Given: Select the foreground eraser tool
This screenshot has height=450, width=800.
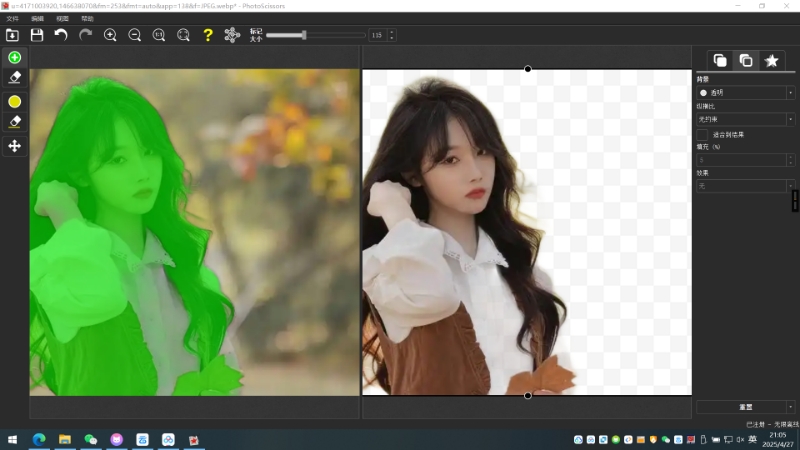Looking at the screenshot, I should click(14, 78).
